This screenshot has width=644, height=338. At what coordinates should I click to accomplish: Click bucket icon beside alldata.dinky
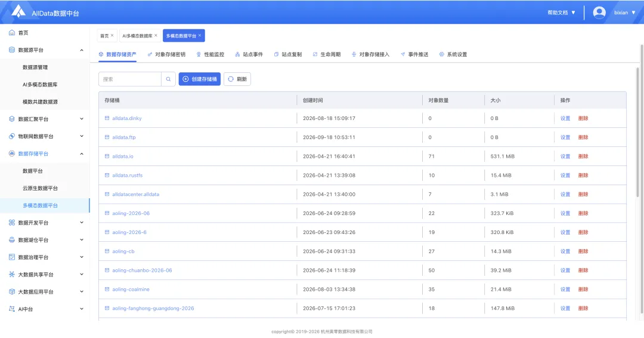tap(107, 118)
